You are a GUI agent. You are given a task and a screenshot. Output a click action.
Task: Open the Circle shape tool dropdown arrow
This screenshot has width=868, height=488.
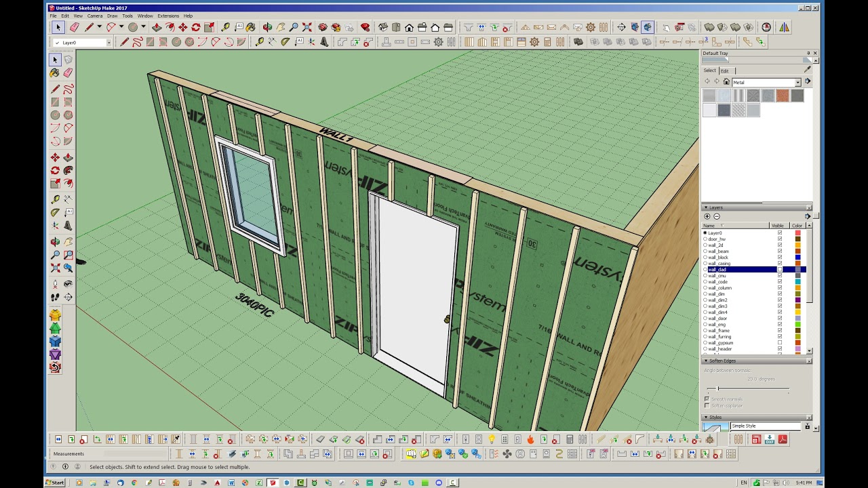click(x=143, y=27)
